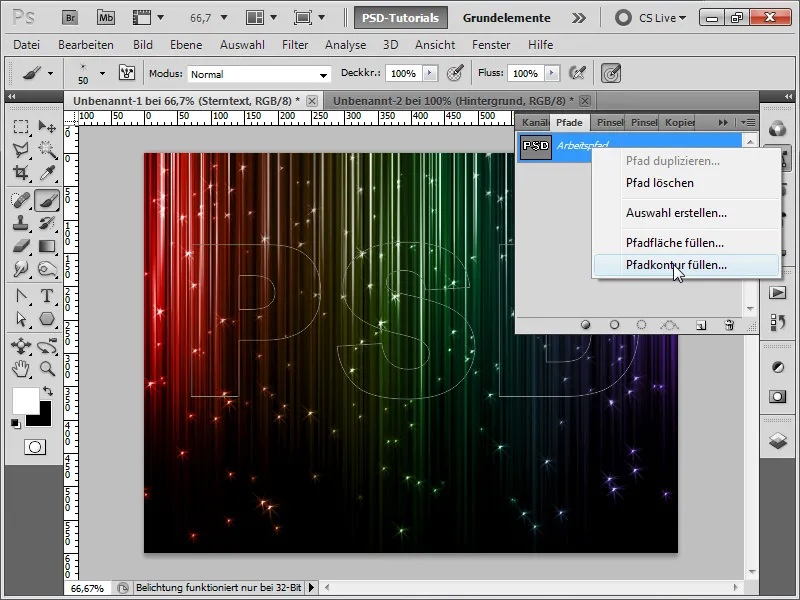800x600 pixels.
Task: Reset default foreground and background colors
Action: click(16, 423)
